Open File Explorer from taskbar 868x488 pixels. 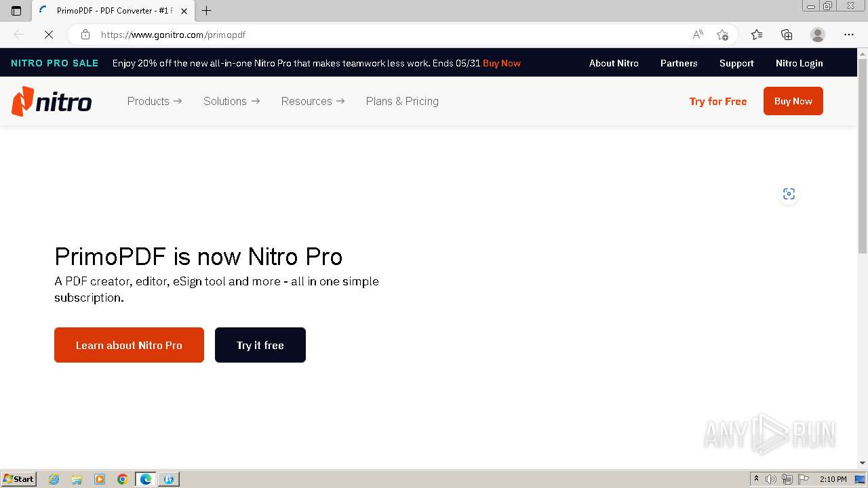pos(77,479)
